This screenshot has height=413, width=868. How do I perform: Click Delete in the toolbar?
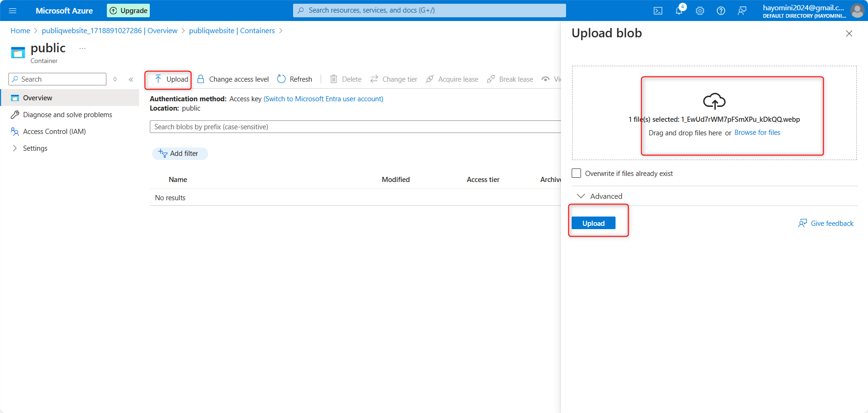pyautogui.click(x=346, y=79)
